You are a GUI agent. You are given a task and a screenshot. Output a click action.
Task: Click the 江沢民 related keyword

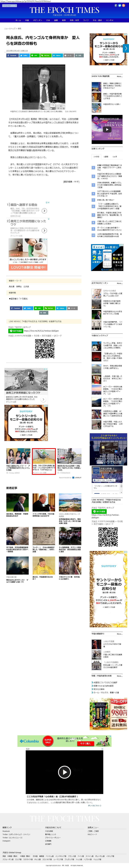[26, 286]
